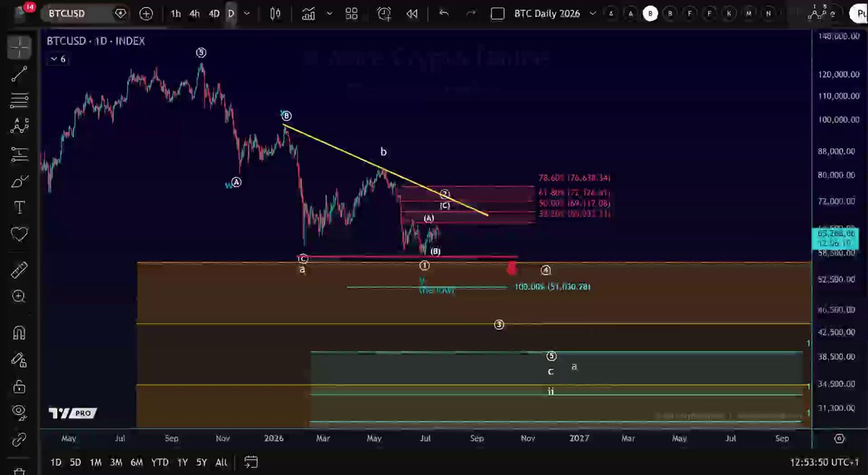Image resolution: width=868 pixels, height=475 pixels.
Task: Show All available chart data
Action: [x=221, y=462]
